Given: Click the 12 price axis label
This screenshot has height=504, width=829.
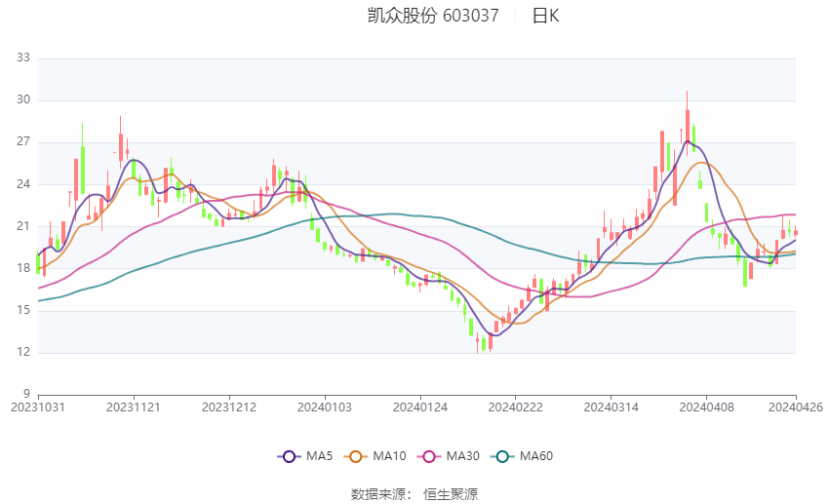Looking at the screenshot, I should [x=23, y=352].
